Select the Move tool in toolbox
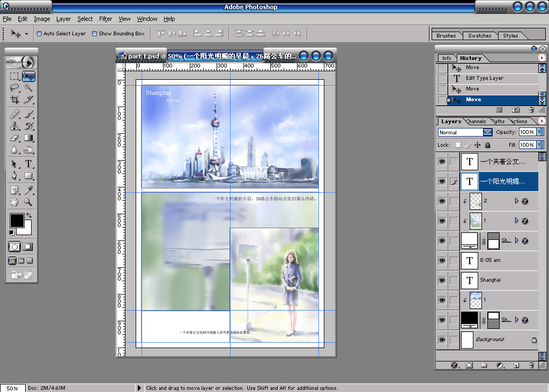The image size is (549, 392). tap(28, 76)
